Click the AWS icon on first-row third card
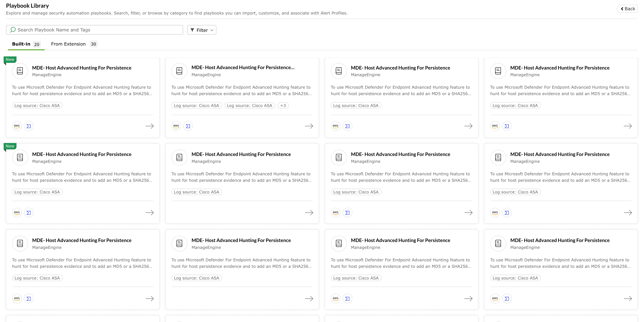The height and width of the screenshot is (322, 644). (335, 126)
